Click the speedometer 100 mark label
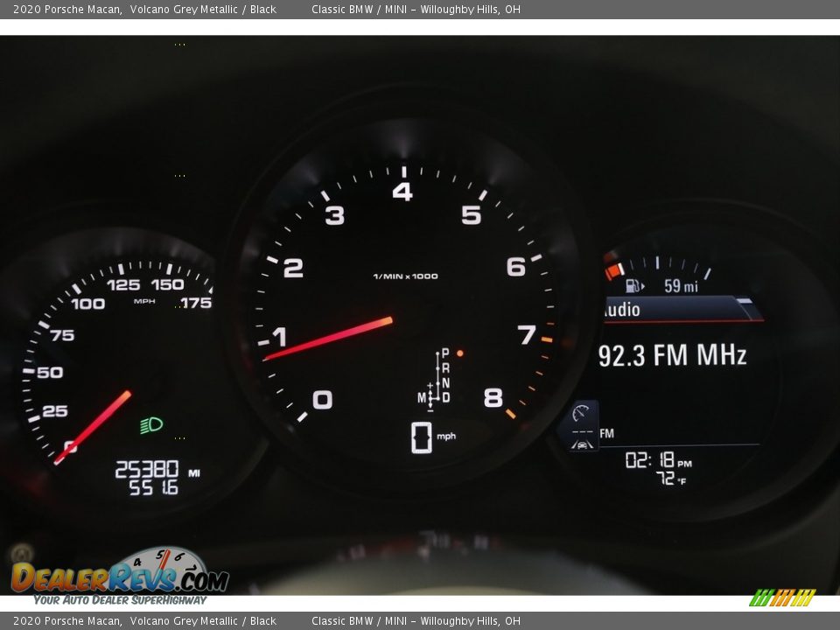The height and width of the screenshot is (630, 840). coord(87,304)
